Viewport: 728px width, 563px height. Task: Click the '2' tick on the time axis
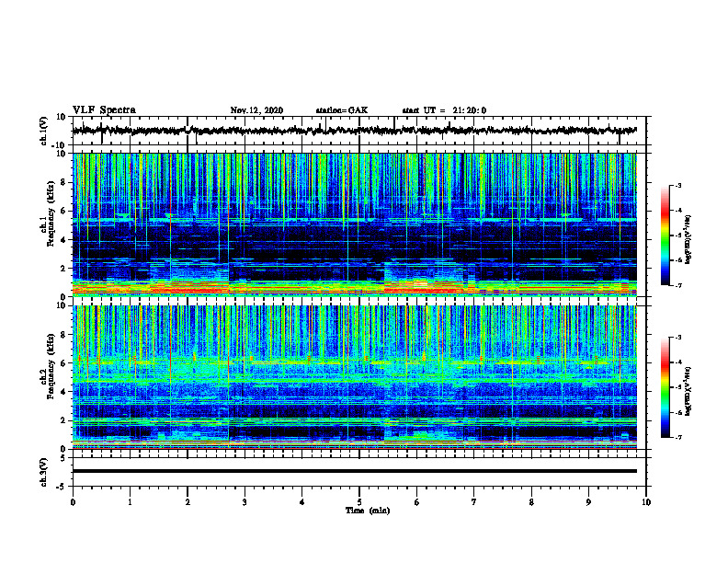188,502
